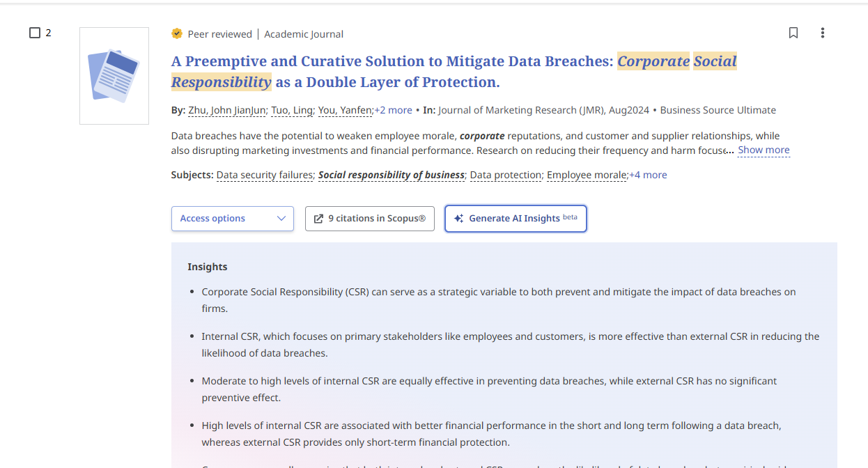Show more of the abstract

pos(764,150)
